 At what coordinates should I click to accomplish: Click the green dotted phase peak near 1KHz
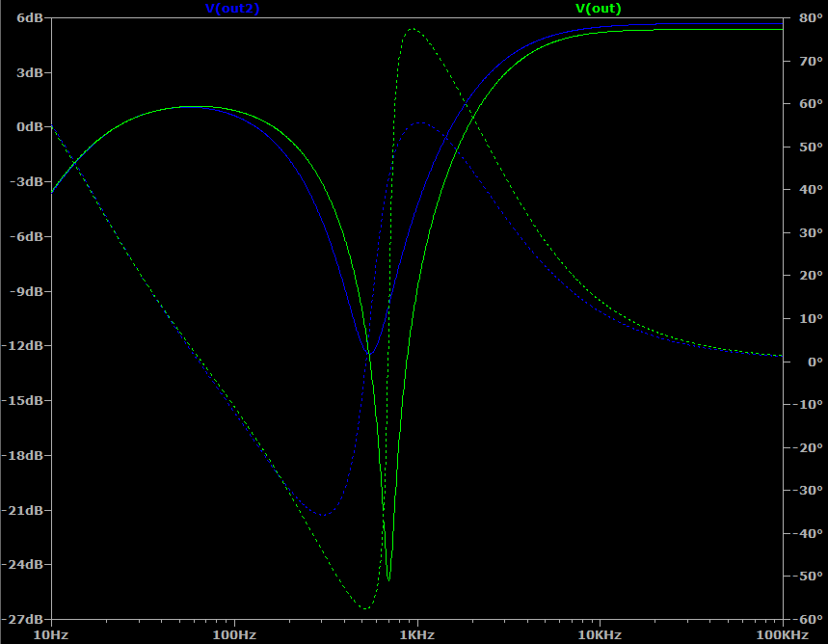(x=412, y=29)
